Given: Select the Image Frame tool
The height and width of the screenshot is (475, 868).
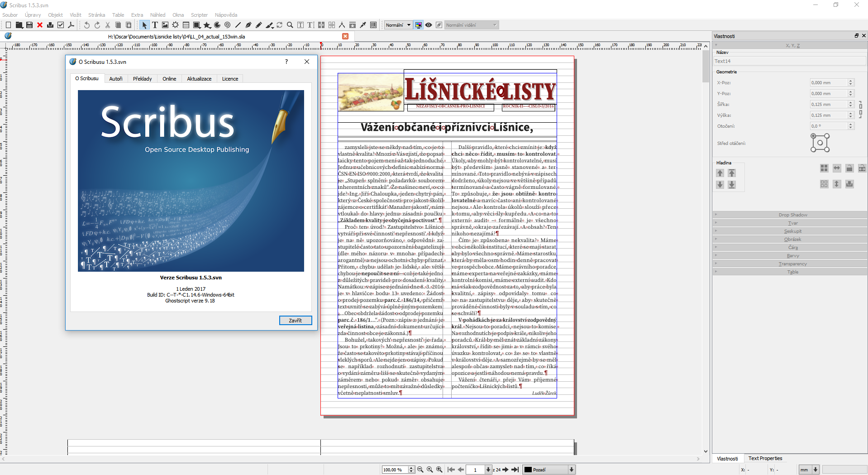Looking at the screenshot, I should [165, 25].
